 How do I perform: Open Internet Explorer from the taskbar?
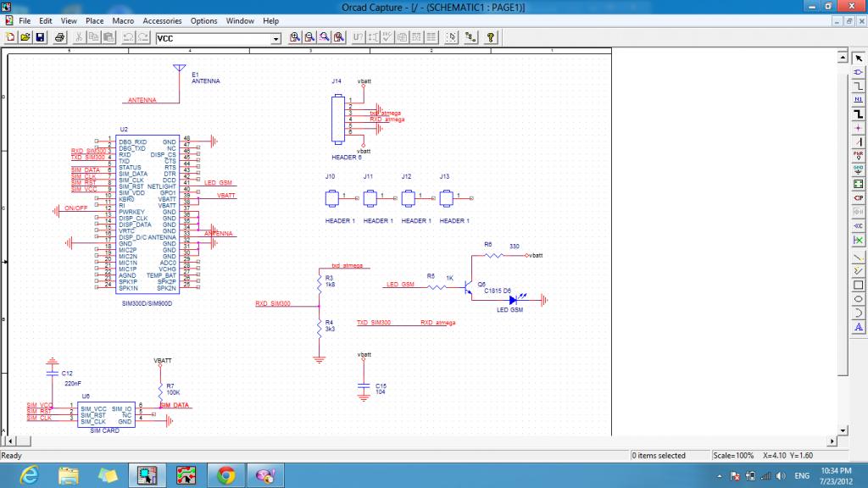(29, 475)
